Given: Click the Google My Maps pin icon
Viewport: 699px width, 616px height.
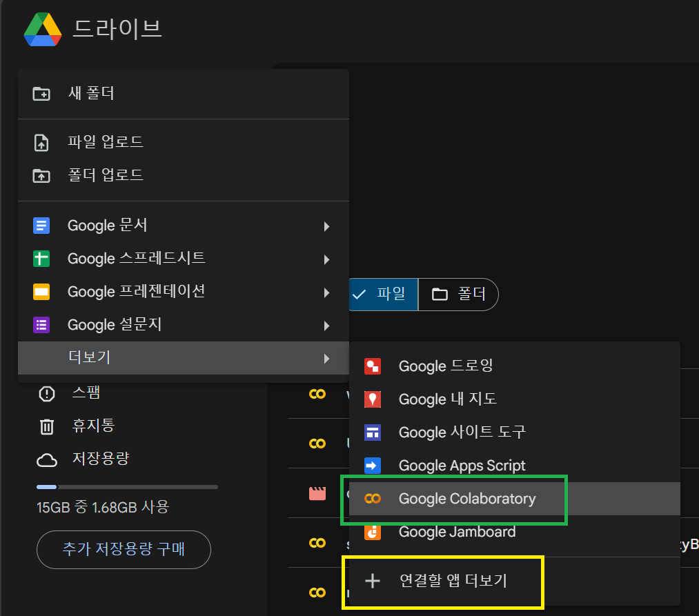Looking at the screenshot, I should pos(373,399).
